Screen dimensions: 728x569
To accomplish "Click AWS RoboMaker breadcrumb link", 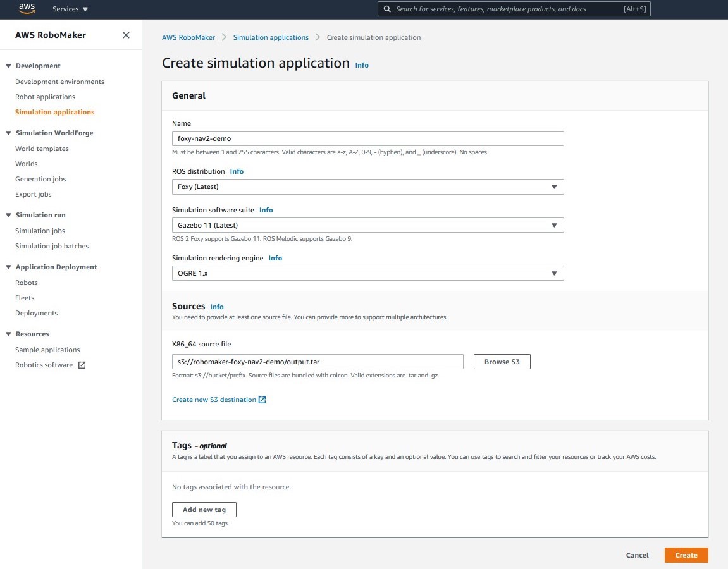I will [188, 37].
